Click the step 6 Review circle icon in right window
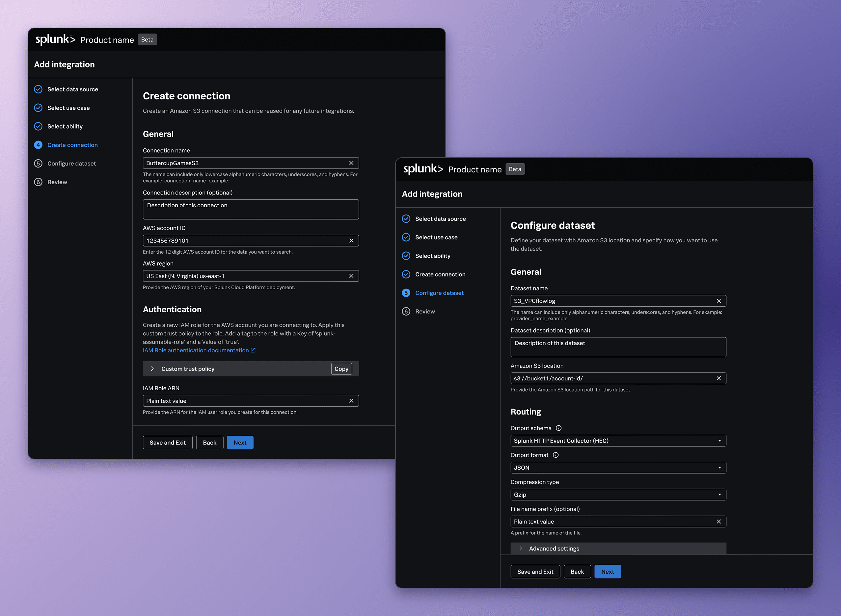The height and width of the screenshot is (616, 841). (x=406, y=311)
